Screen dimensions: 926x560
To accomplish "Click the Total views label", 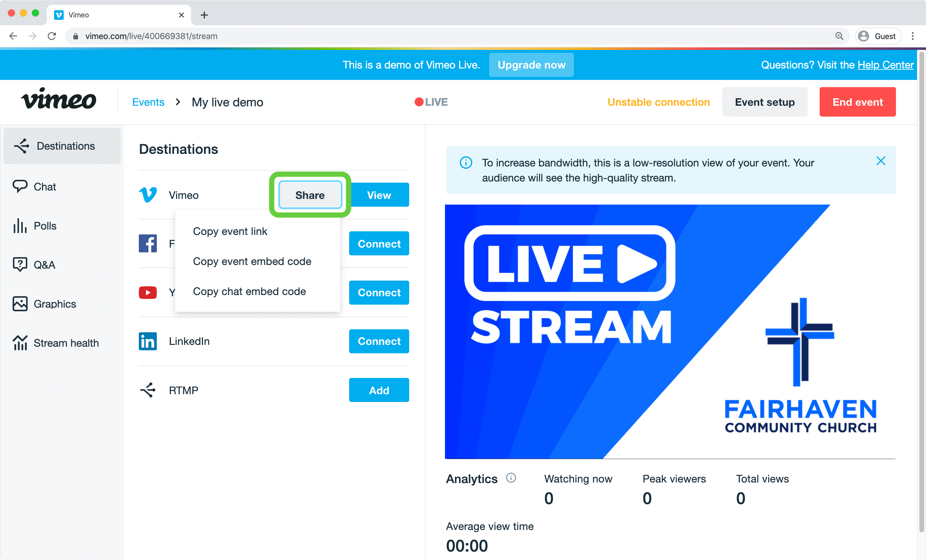I will tap(762, 479).
